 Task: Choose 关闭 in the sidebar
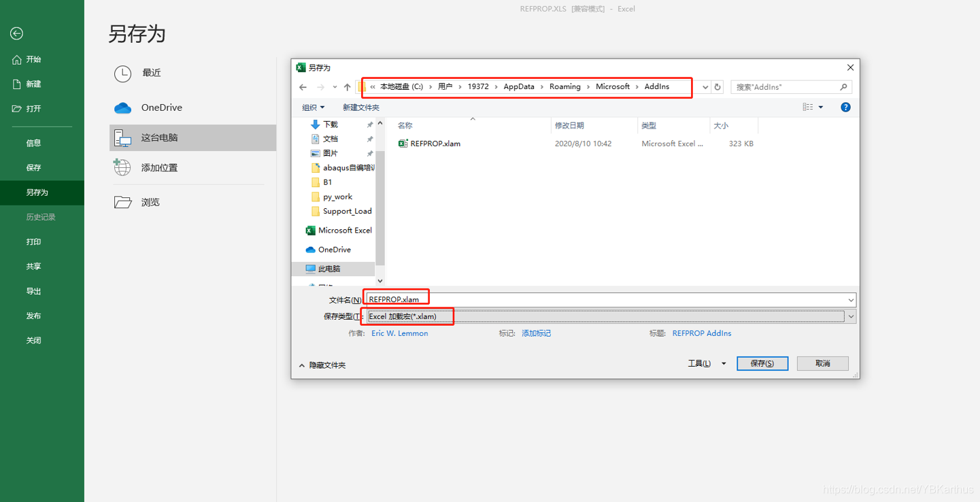pyautogui.click(x=33, y=340)
